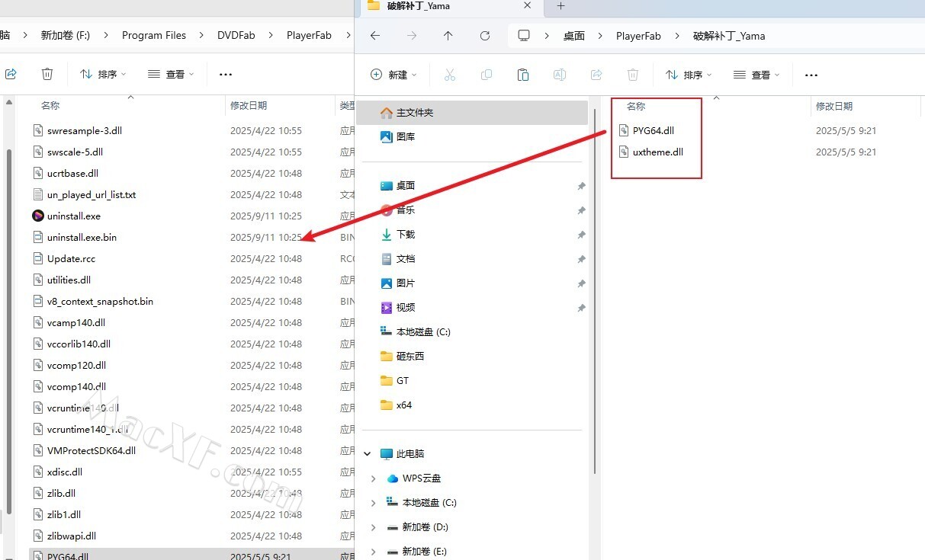925x560 pixels.
Task: Unpin 下载 using its pin icon
Action: (581, 235)
